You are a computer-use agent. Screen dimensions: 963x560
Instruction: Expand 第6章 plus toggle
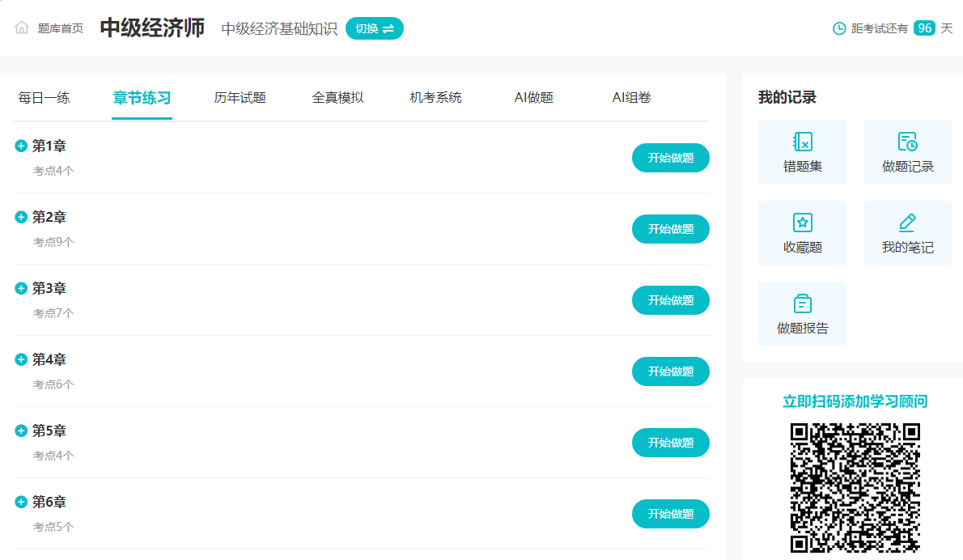[21, 502]
